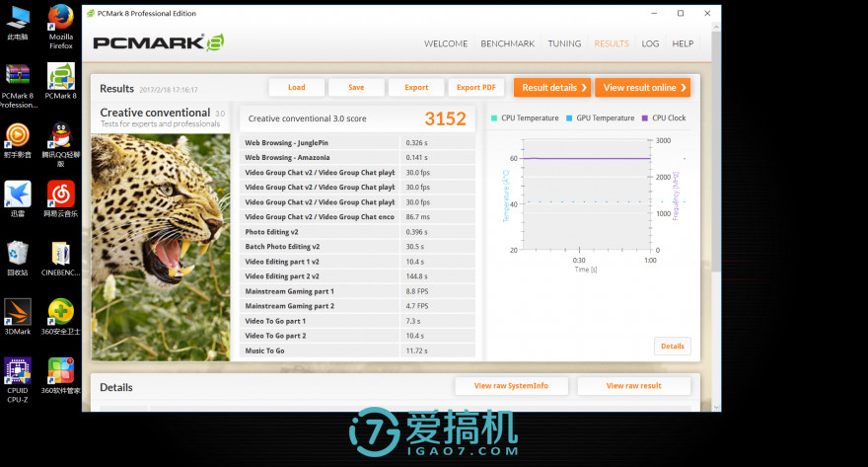Open Result details
Image resolution: width=868 pixels, height=467 pixels.
click(552, 88)
